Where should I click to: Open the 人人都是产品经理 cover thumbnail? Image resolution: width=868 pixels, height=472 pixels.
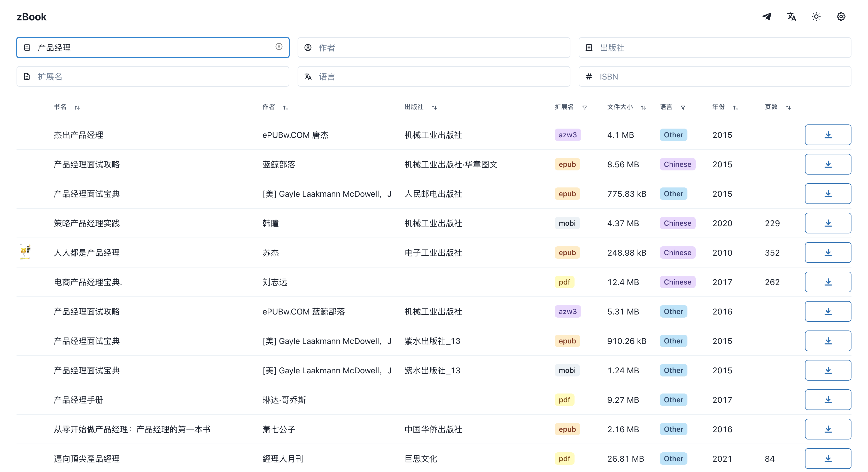pyautogui.click(x=25, y=252)
